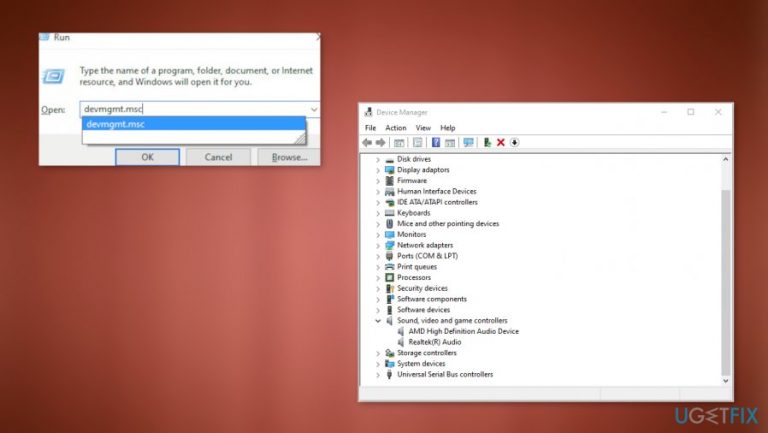Select the IDE ATA/ATAPI controllers icon
This screenshot has height=433, width=768.
click(x=389, y=202)
